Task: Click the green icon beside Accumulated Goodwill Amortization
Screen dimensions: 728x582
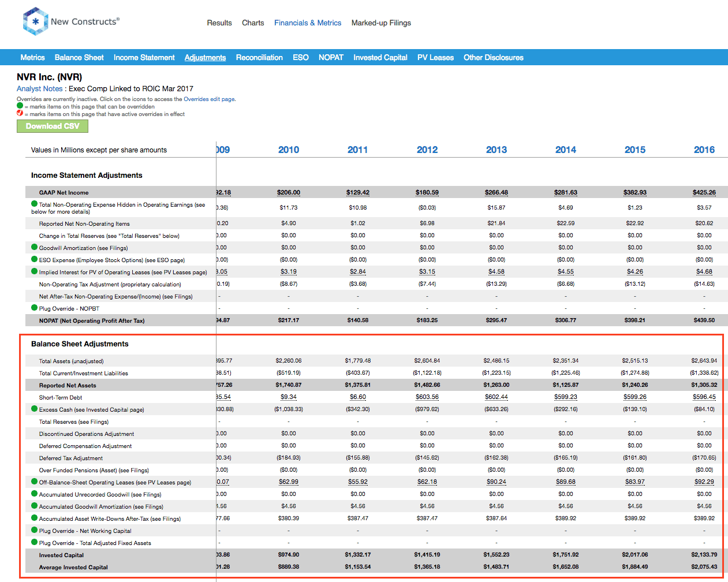Action: point(35,506)
